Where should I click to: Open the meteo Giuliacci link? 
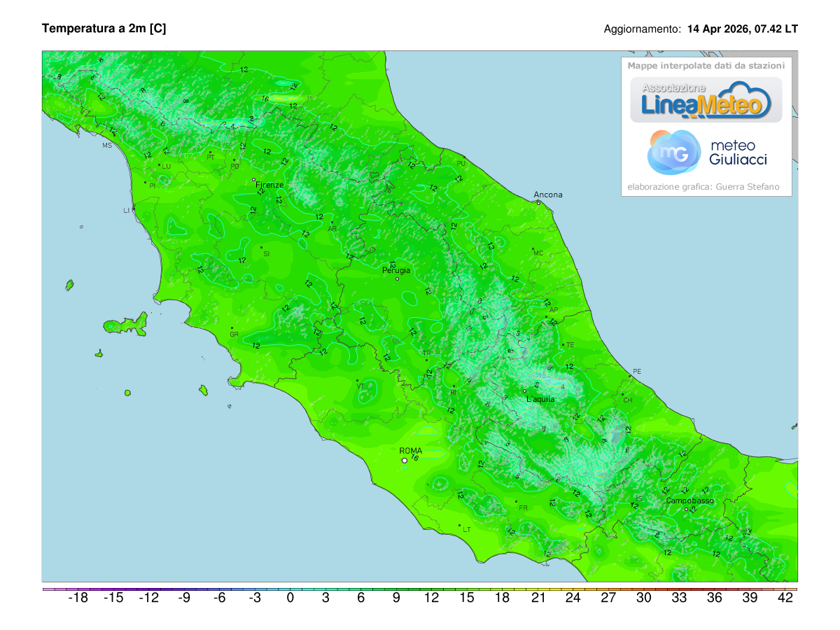[x=739, y=153]
